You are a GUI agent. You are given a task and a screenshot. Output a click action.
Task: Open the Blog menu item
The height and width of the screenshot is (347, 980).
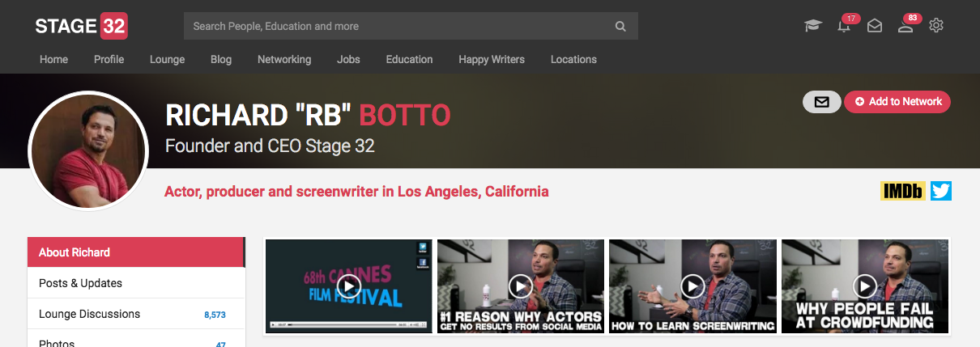click(x=221, y=59)
